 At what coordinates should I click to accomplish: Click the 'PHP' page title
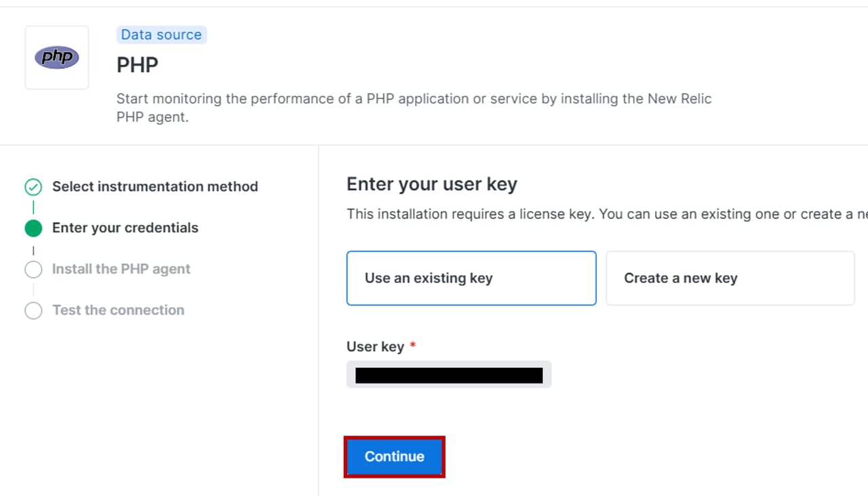point(138,65)
